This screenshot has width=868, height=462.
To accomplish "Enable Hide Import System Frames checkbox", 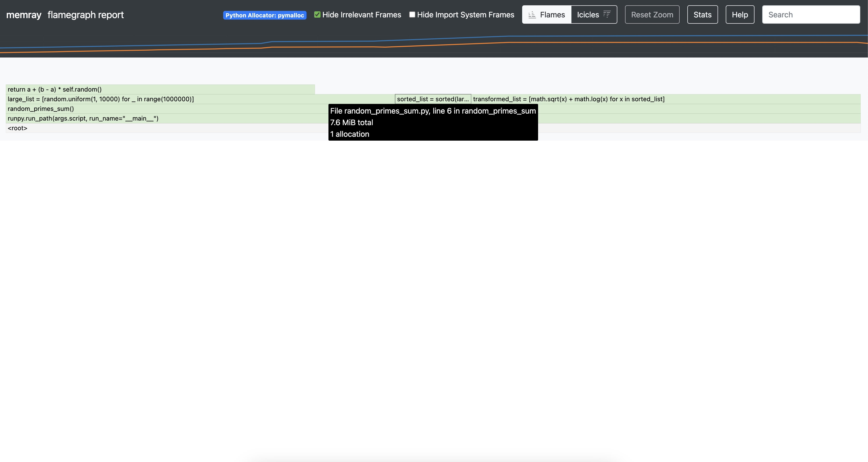I will pyautogui.click(x=412, y=14).
